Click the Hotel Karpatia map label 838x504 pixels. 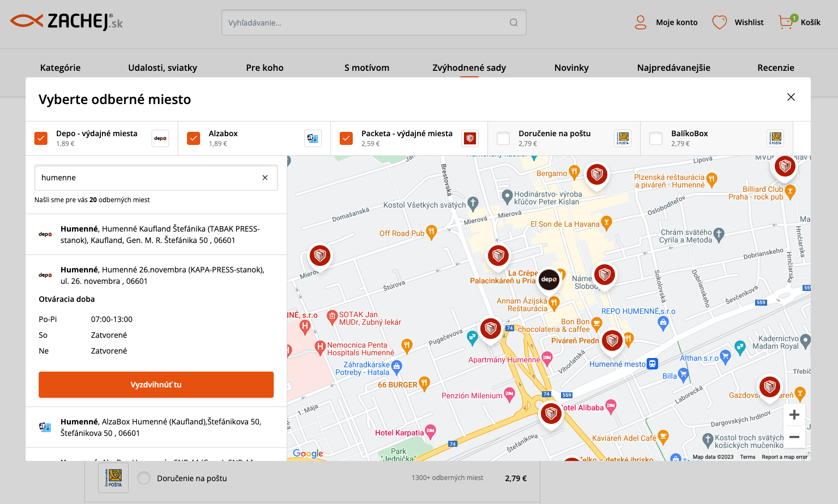(x=399, y=433)
